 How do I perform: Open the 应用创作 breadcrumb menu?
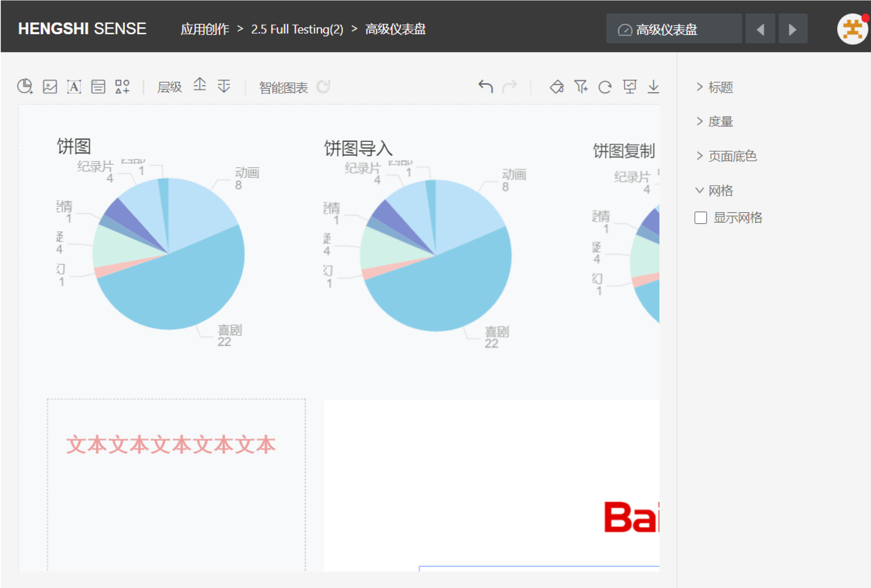tap(205, 29)
